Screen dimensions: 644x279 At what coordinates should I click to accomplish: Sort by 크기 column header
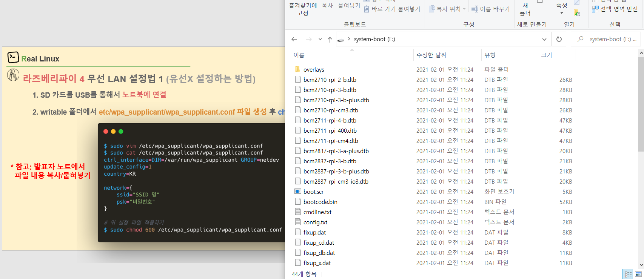(x=547, y=55)
